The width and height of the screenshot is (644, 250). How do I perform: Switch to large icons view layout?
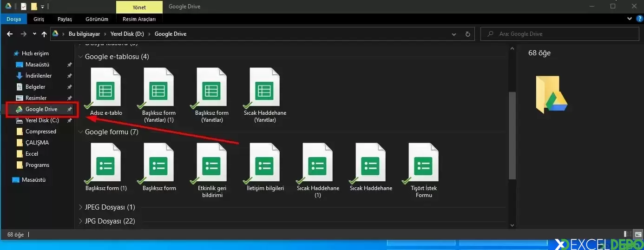pyautogui.click(x=638, y=234)
